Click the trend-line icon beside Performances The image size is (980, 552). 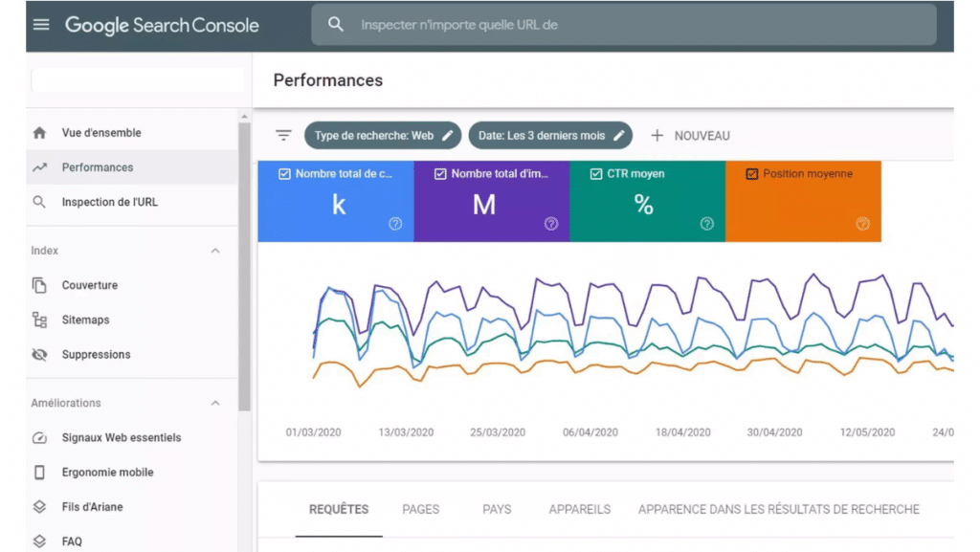click(39, 167)
